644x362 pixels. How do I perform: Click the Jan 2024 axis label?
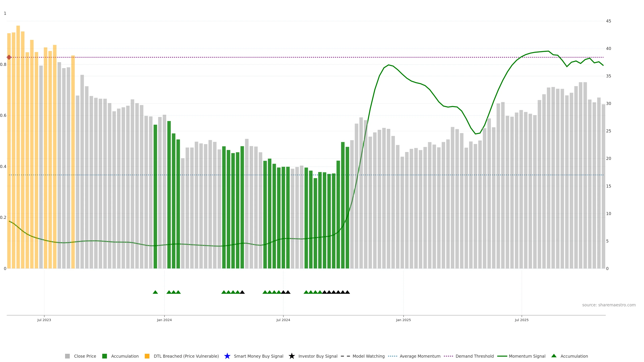164,320
